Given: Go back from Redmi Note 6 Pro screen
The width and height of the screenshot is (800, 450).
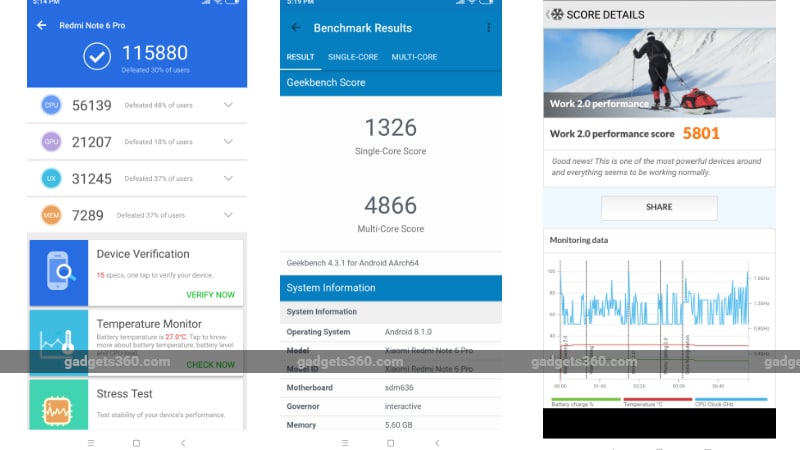Looking at the screenshot, I should click(x=42, y=25).
